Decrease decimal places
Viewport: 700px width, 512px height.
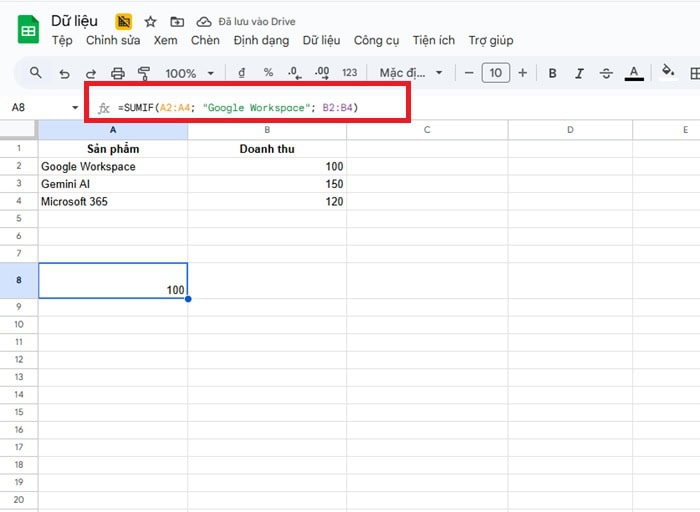click(295, 73)
